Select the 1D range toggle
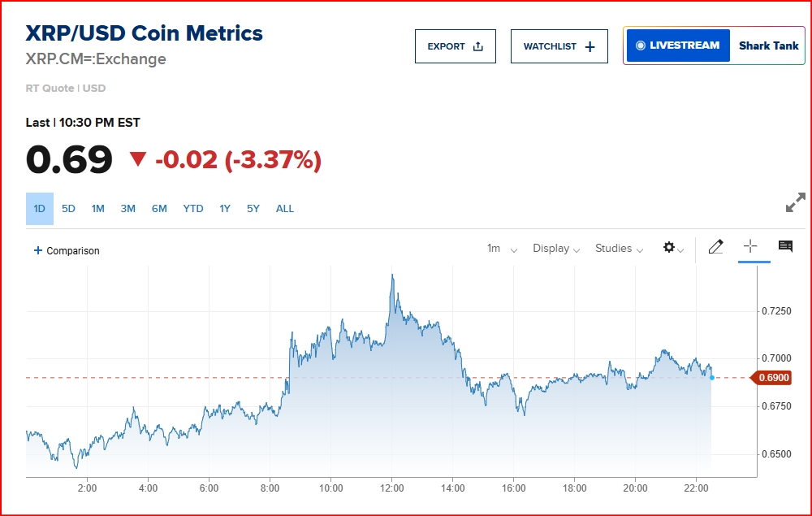 [40, 209]
